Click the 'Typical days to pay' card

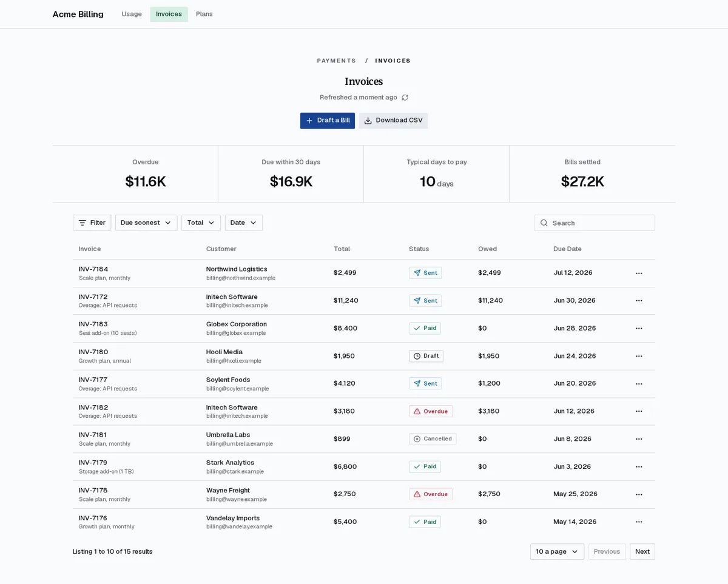coord(437,174)
